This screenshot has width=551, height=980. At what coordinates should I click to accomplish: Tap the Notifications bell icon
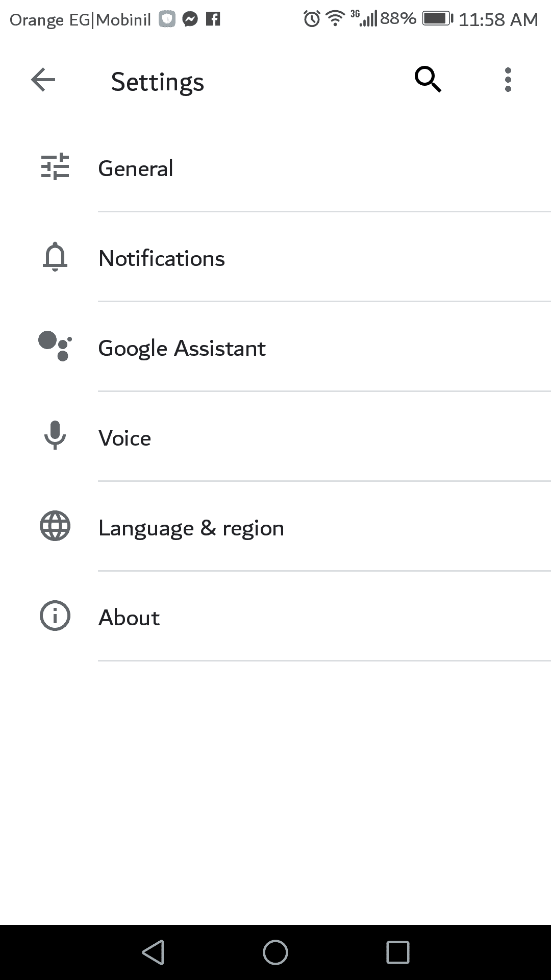[x=55, y=257]
